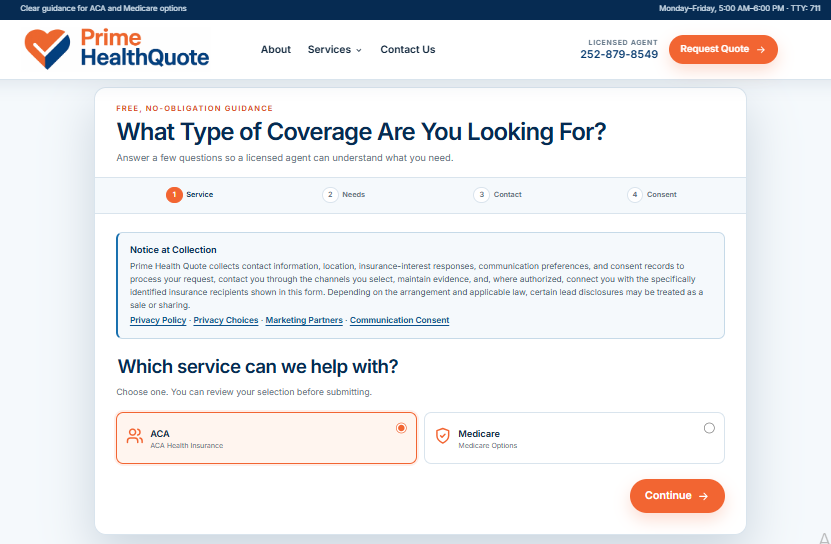
Task: Click the ACA people icon
Action: point(135,436)
